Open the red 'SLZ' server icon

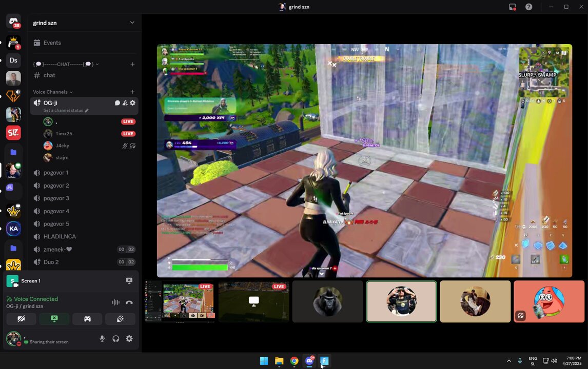click(x=13, y=133)
